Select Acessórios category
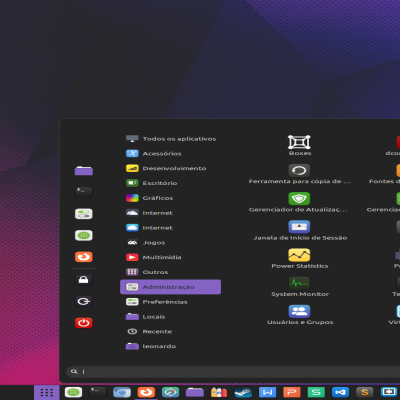The image size is (400, 400). tap(170, 153)
